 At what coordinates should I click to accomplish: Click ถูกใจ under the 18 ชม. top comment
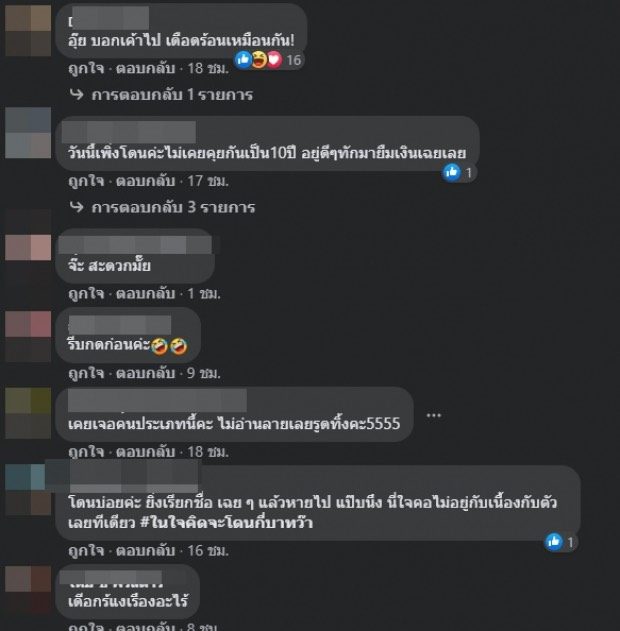coord(86,68)
